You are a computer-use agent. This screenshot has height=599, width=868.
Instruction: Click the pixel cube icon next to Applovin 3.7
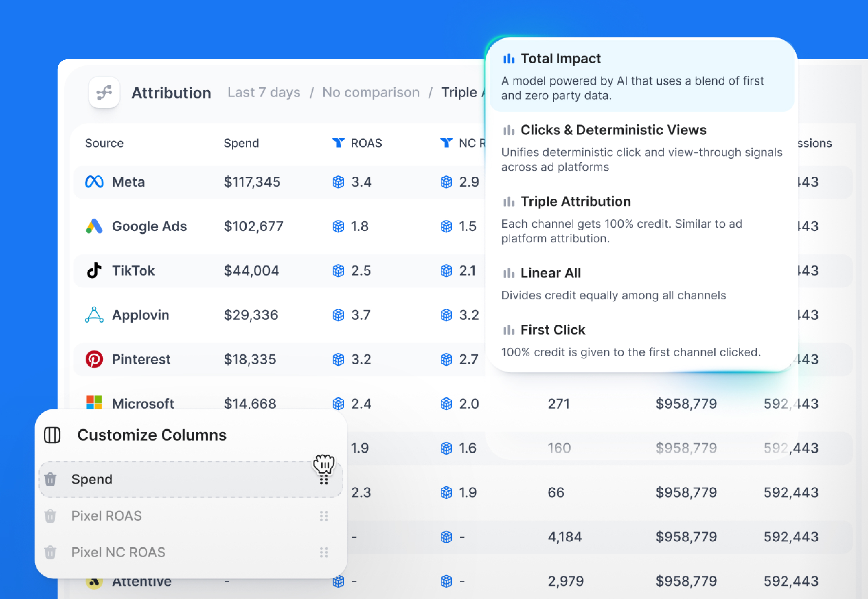tap(338, 315)
